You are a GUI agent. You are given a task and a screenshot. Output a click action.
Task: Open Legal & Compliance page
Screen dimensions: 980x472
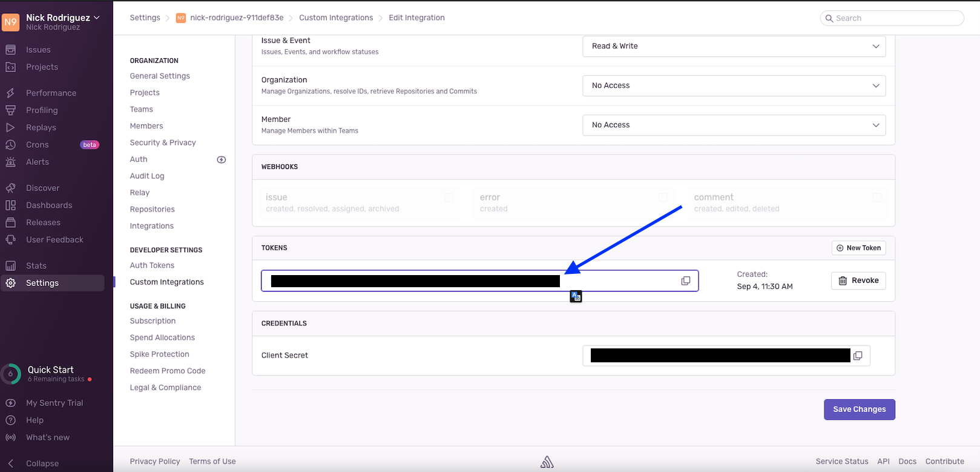point(165,387)
